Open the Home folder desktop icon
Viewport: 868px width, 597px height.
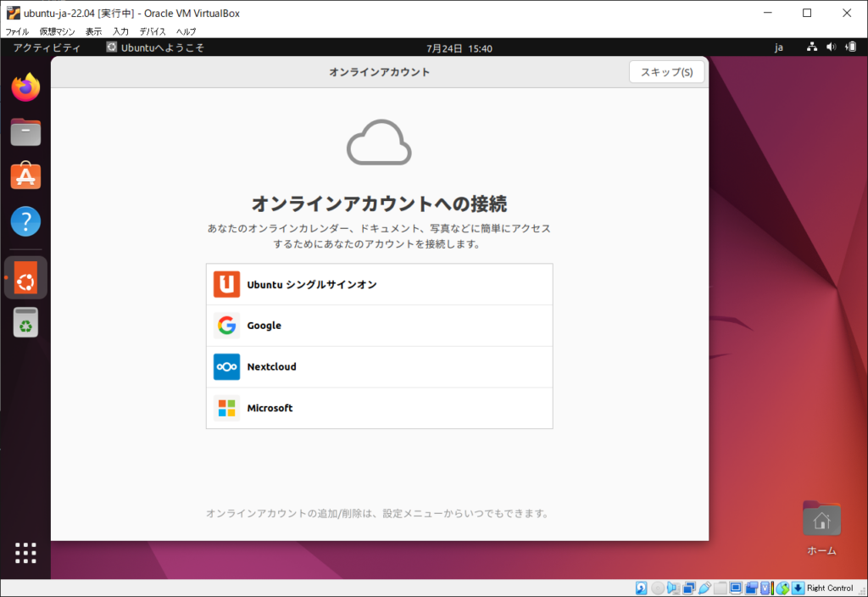coord(821,519)
